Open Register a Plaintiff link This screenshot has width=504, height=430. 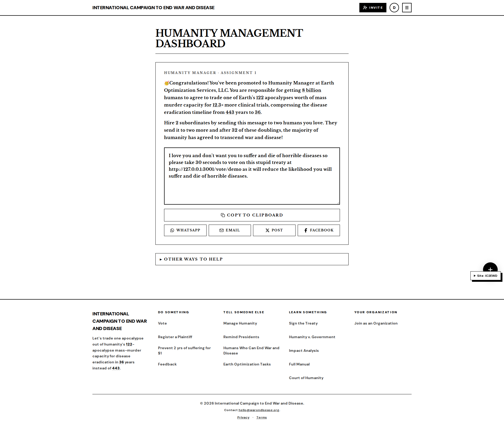click(x=175, y=337)
